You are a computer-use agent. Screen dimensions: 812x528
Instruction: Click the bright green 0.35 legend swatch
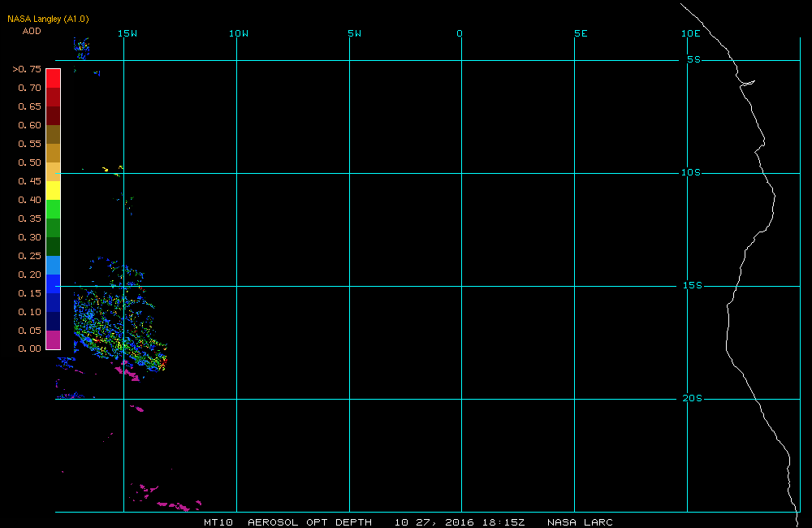[54, 209]
